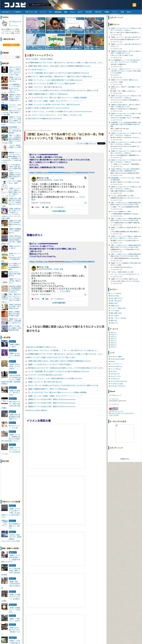Open アニメゲーム漫画 category under title
The width and height of the screenshot is (142, 644).
(x=82, y=144)
